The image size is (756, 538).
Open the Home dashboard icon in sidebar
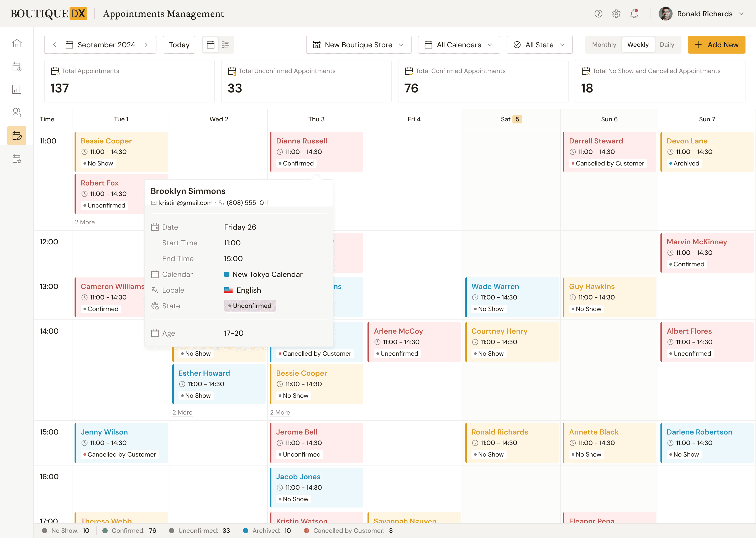[x=17, y=43]
